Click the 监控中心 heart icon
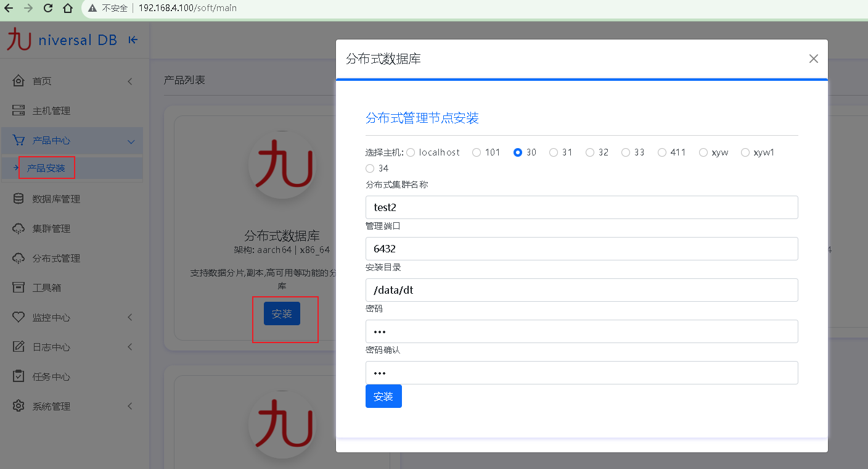The image size is (868, 469). pos(19,317)
